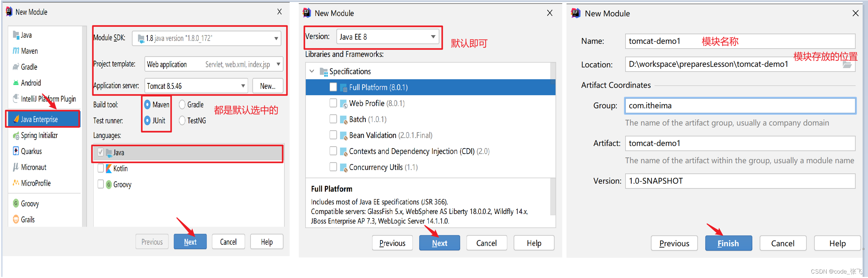Viewport: 868px width, 278px height.
Task: Click the Web Profile library icon
Action: pos(343,104)
